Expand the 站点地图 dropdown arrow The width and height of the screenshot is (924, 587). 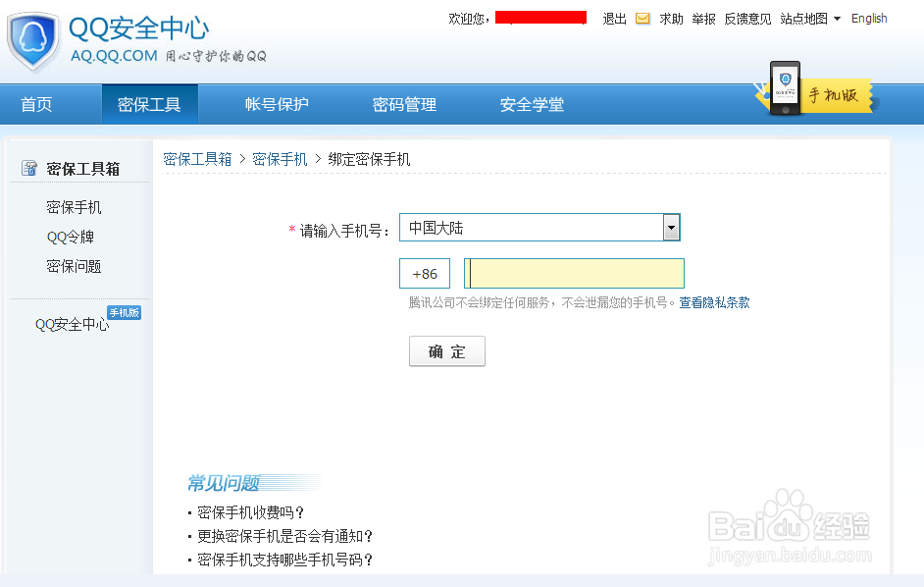[837, 19]
